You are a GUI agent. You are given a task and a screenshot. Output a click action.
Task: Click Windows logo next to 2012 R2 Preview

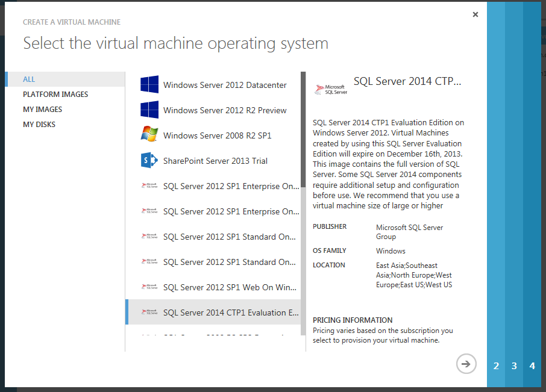149,110
